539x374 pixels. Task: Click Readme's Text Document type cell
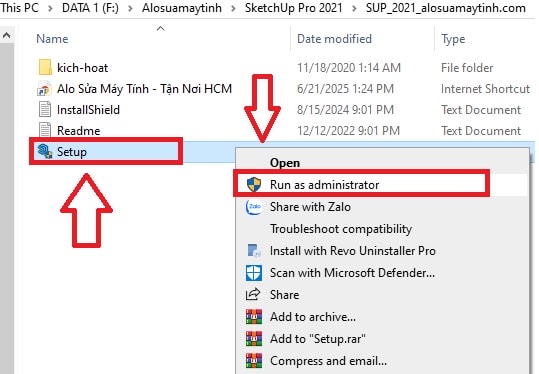pos(481,131)
